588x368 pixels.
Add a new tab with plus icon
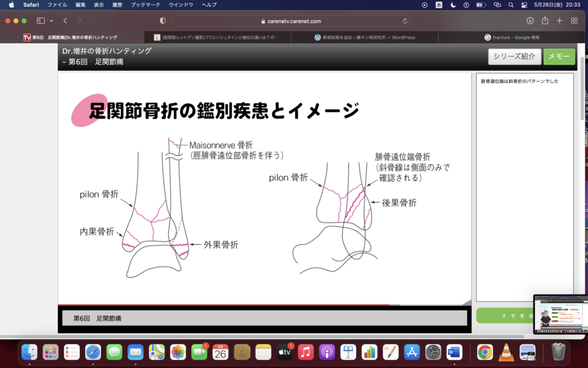coord(559,21)
